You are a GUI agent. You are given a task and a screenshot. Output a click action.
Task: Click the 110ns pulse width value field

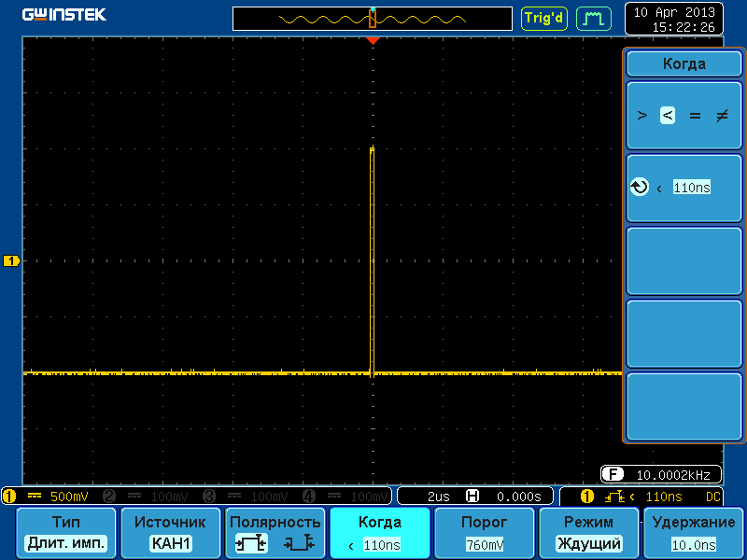[691, 188]
